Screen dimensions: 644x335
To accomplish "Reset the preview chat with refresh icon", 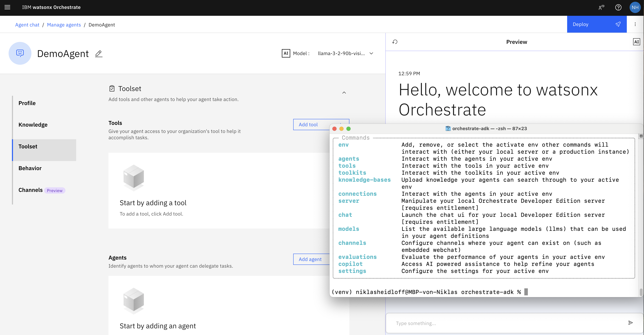I will click(395, 42).
